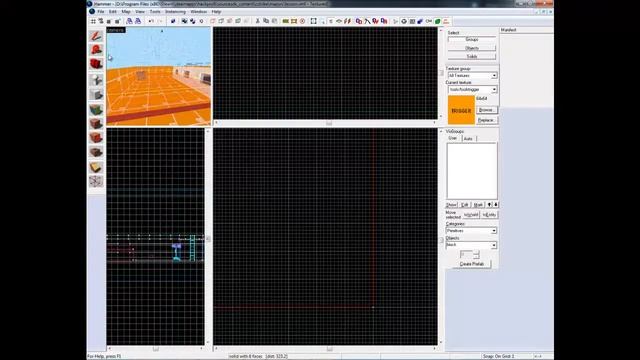Click the VisGroups Mark button
640x360 pixels.
click(x=478, y=204)
